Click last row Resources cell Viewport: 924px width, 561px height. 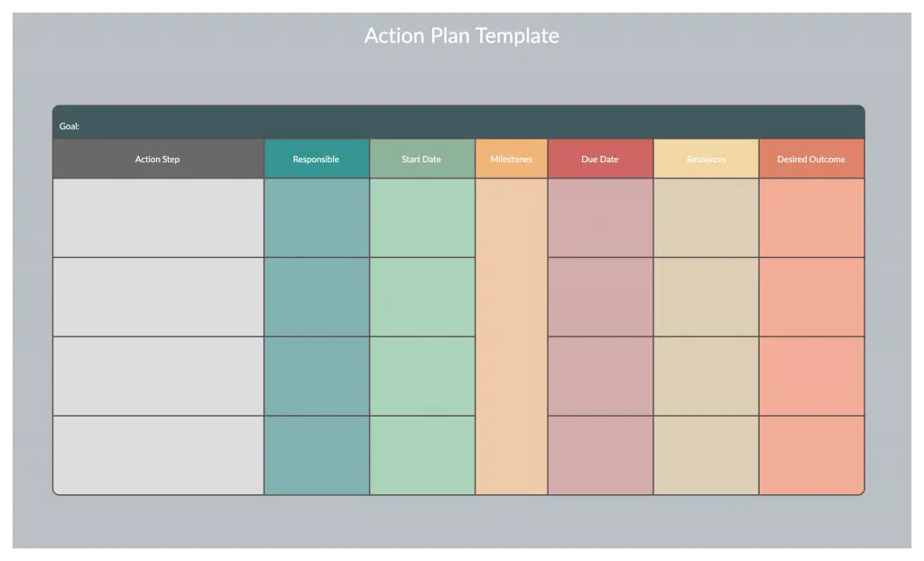706,455
